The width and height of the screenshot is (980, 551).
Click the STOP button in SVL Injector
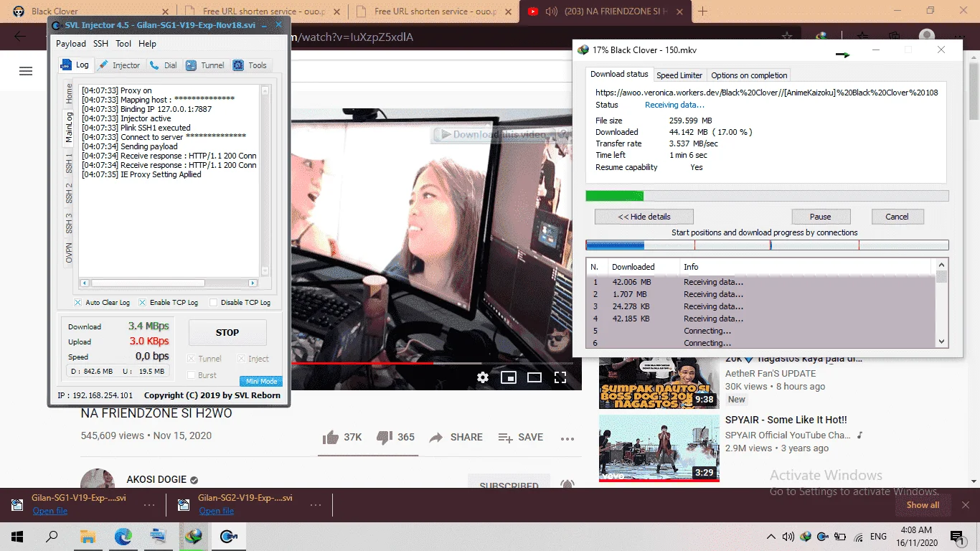(227, 333)
